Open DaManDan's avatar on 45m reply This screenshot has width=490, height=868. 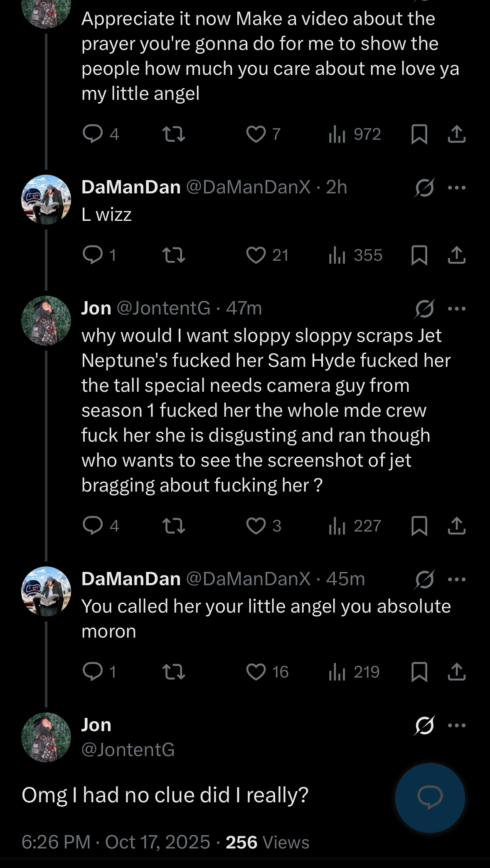pos(46,591)
